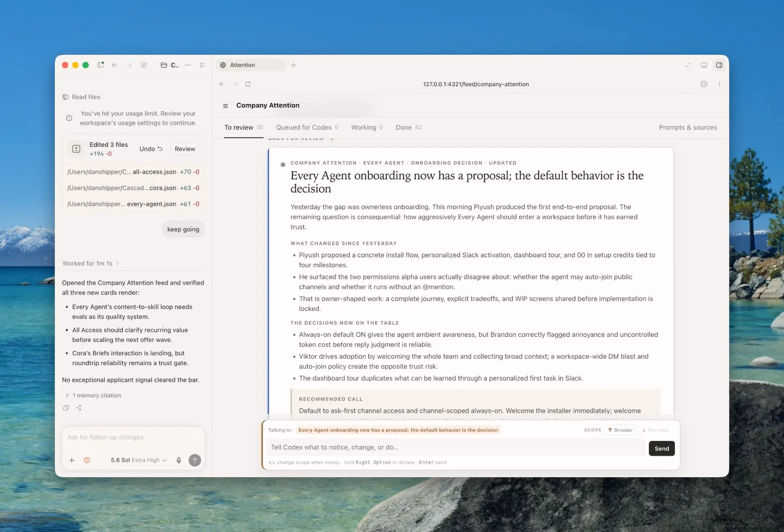Reload the browser page
784x532 pixels.
pyautogui.click(x=248, y=84)
